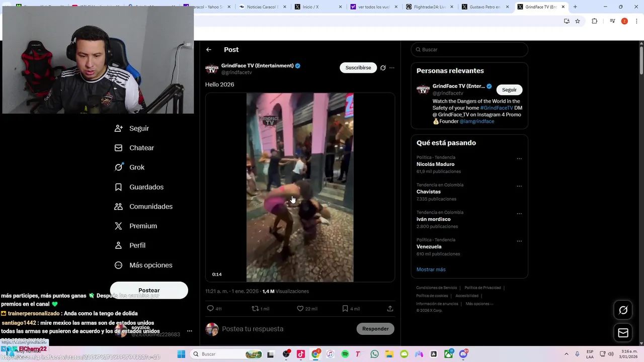This screenshot has width=644, height=362.
Task: Open Chrome three-dot menu
Action: pyautogui.click(x=637, y=21)
